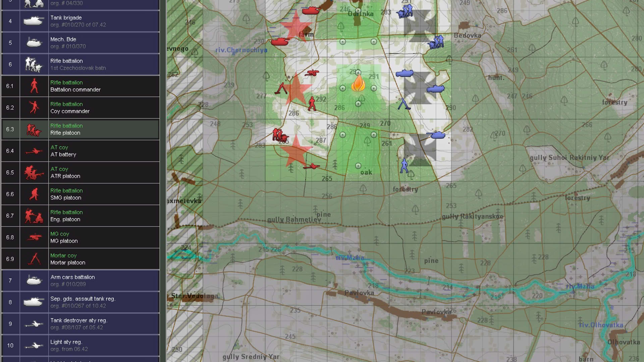Click the Mech. Bde vehicle icon
The image size is (644, 362).
pyautogui.click(x=34, y=43)
